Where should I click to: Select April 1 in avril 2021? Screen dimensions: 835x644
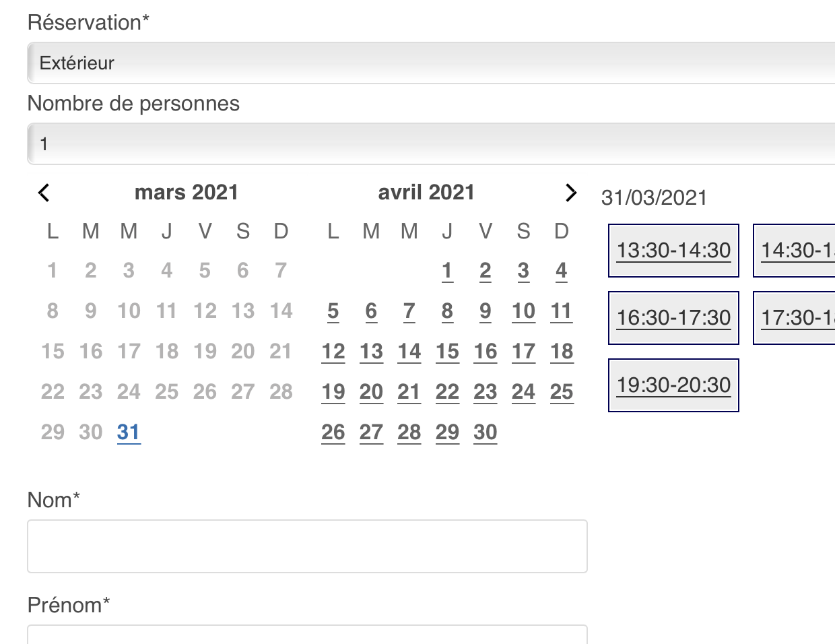[447, 271]
